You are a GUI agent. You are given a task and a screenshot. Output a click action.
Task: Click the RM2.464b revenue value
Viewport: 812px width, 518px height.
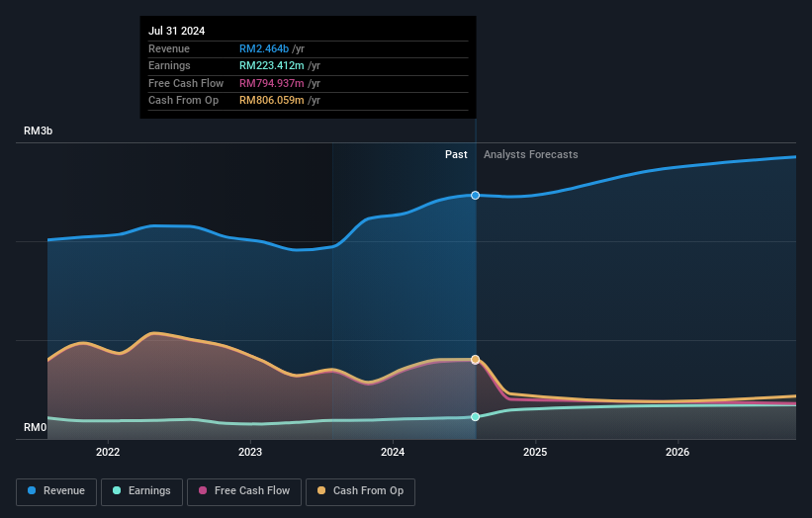[264, 48]
